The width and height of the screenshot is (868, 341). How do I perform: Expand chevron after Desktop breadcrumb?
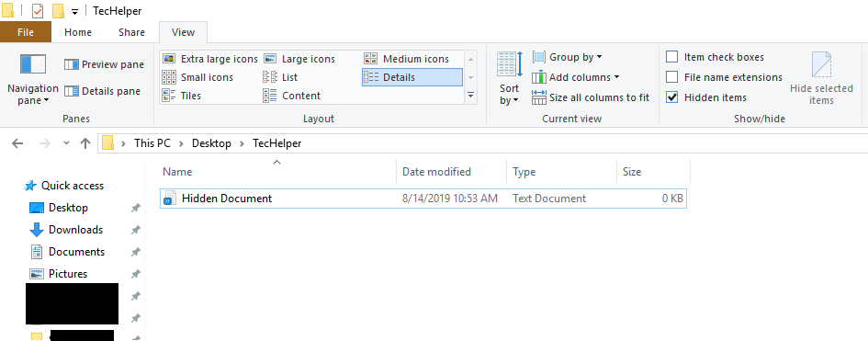tap(242, 143)
